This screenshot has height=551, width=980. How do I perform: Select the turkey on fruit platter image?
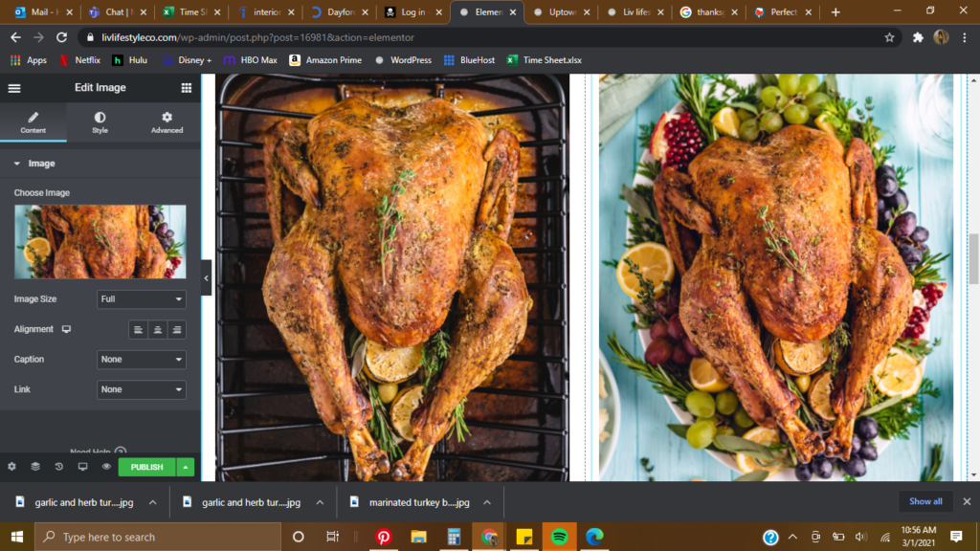776,277
